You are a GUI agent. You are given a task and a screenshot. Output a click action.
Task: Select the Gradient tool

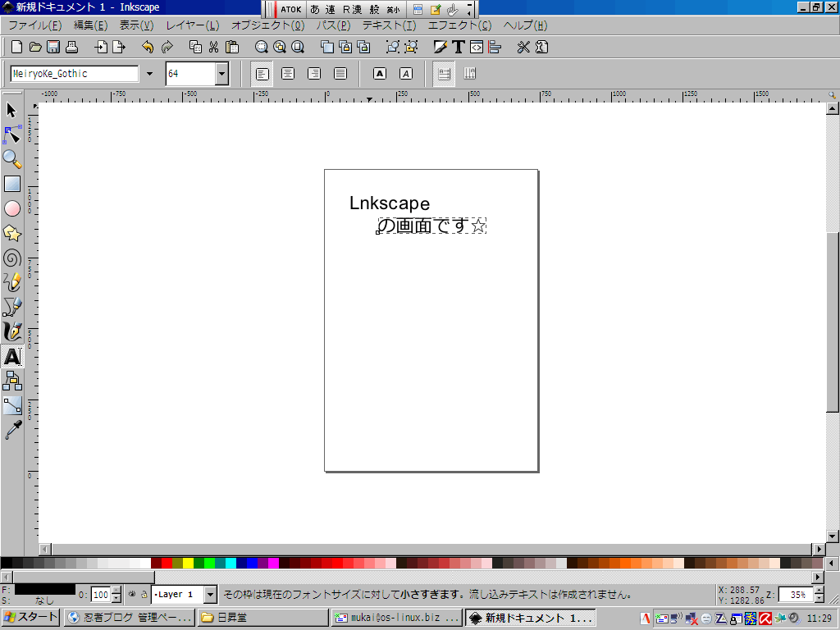tap(11, 405)
